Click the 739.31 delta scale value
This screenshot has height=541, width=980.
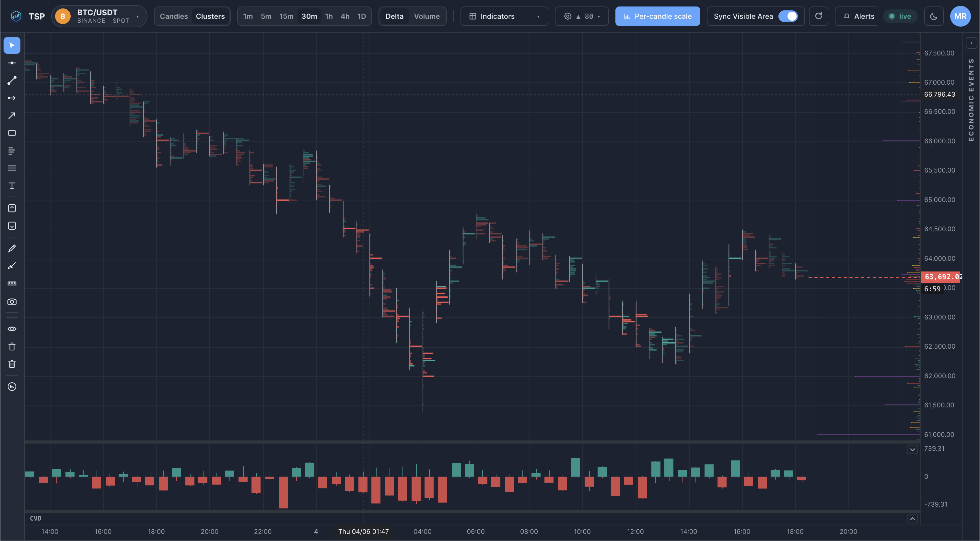click(x=934, y=449)
